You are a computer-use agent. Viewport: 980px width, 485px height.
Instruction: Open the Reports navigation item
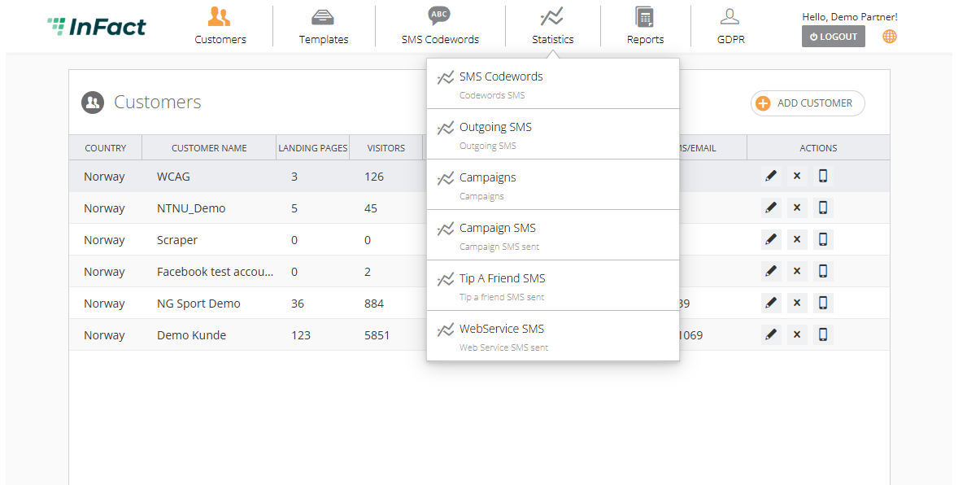645,25
